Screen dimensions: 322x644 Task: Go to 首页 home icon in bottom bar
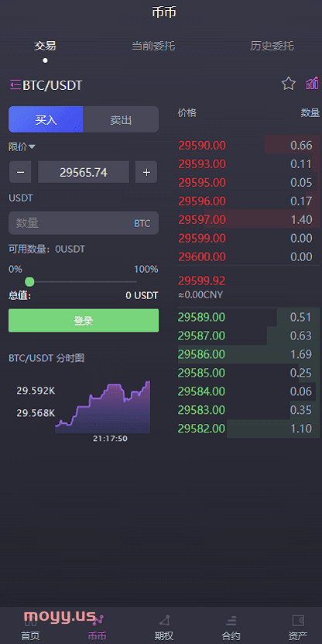pyautogui.click(x=30, y=621)
